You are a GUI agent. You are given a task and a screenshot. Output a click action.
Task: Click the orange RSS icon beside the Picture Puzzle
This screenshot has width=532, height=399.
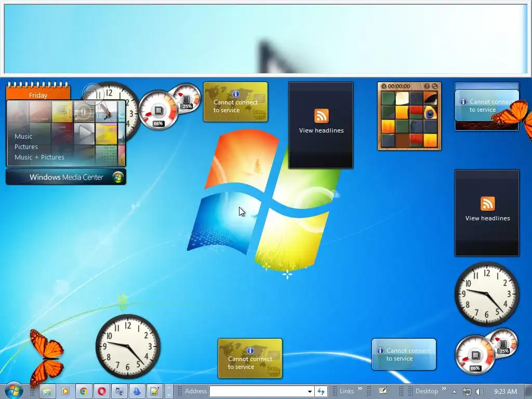(321, 116)
